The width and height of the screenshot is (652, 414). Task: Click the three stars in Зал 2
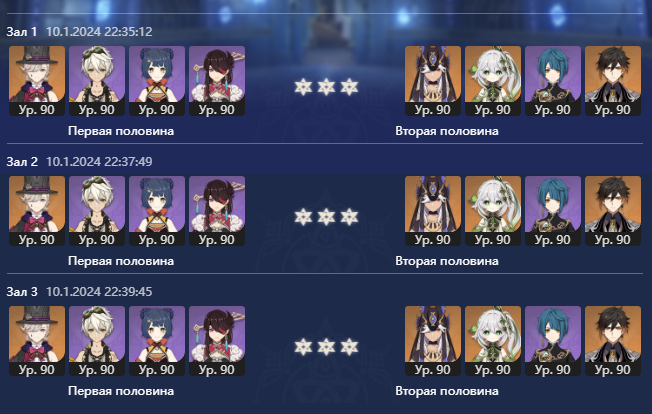click(x=326, y=217)
